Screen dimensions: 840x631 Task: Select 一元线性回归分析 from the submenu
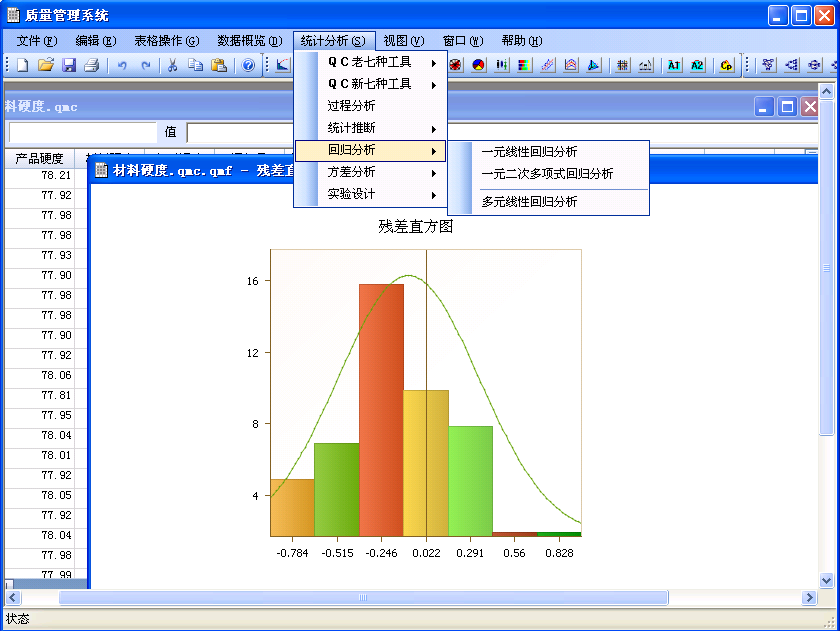pyautogui.click(x=529, y=152)
